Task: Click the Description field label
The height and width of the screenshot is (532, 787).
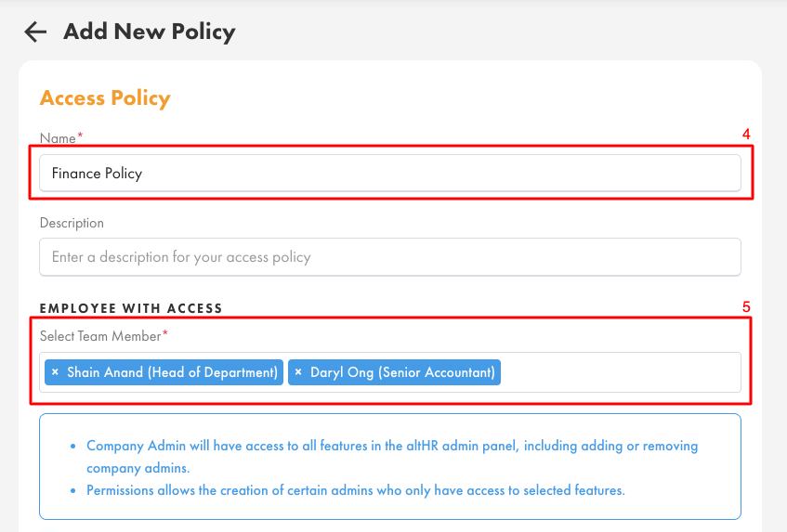Action: [x=72, y=223]
